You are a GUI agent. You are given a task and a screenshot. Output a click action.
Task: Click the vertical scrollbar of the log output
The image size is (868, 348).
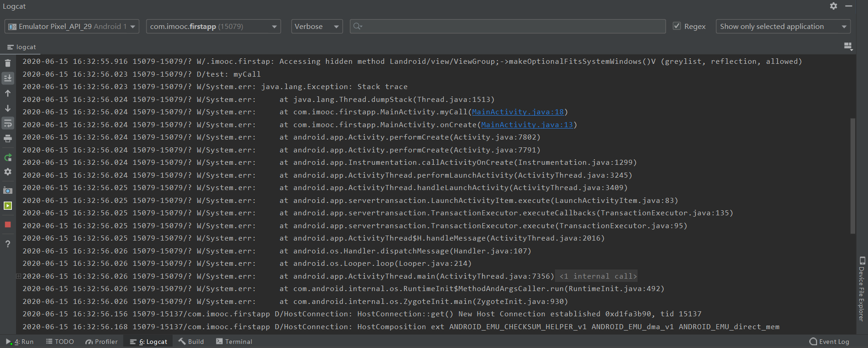pos(853,176)
